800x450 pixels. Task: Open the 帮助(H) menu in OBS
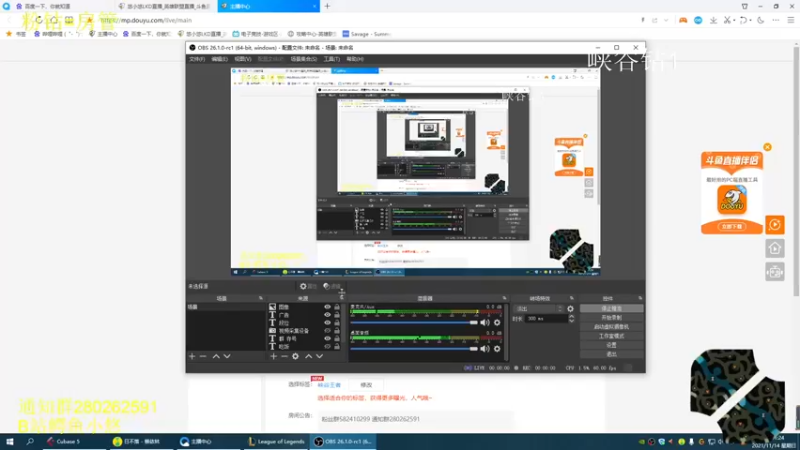click(x=355, y=59)
